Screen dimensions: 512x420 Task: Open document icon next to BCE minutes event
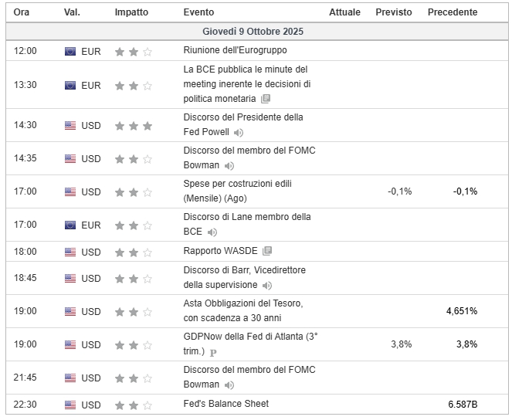point(266,99)
